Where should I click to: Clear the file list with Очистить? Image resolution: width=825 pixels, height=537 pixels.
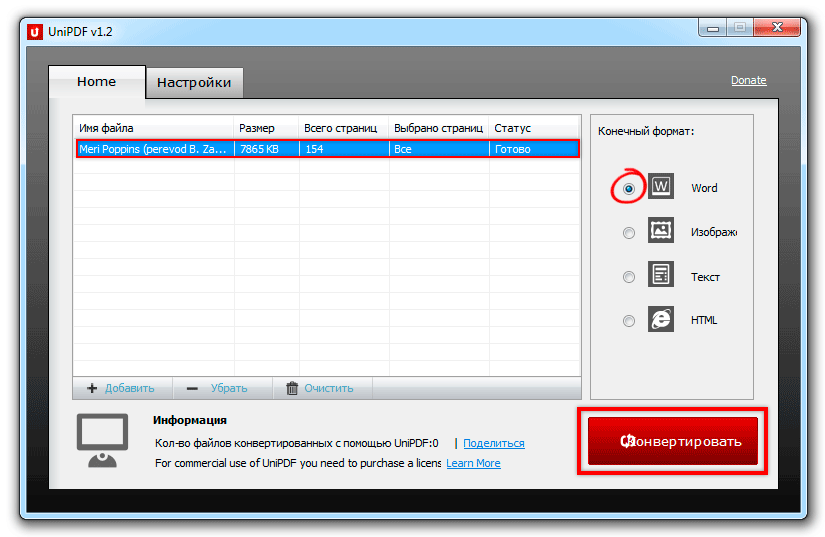click(x=323, y=388)
